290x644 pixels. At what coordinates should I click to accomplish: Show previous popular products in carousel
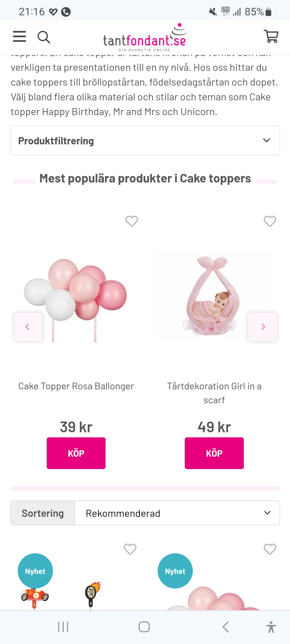(28, 327)
